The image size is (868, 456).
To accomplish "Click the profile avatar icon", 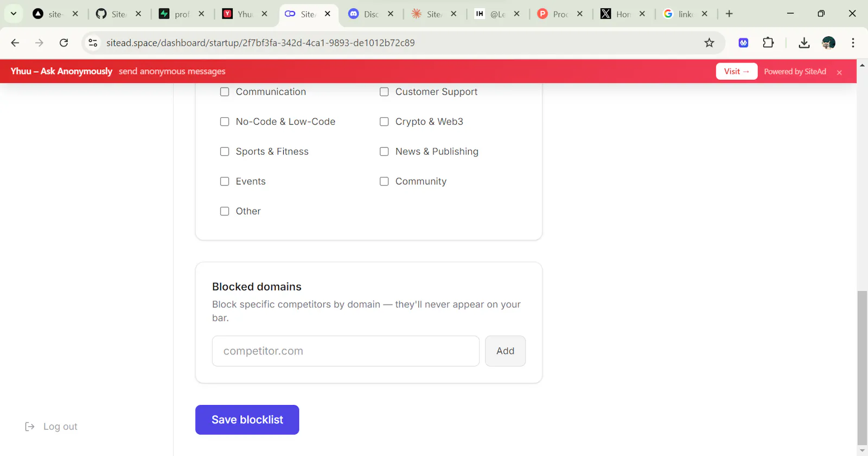I will click(828, 43).
